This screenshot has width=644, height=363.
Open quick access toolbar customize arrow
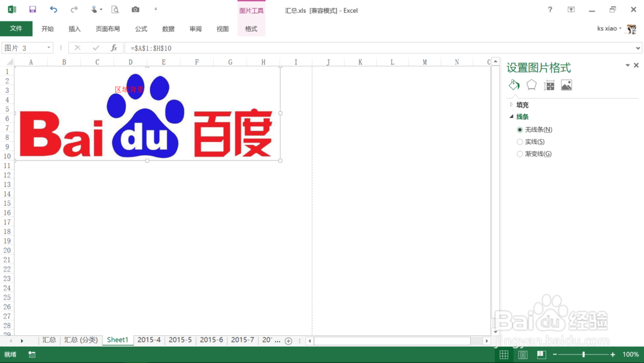click(156, 9)
